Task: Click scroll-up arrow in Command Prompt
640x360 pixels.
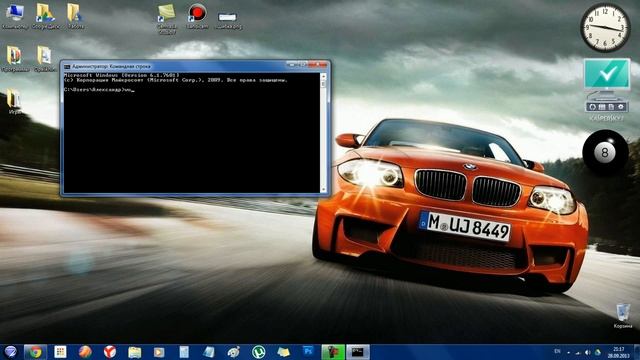Action: click(x=323, y=76)
